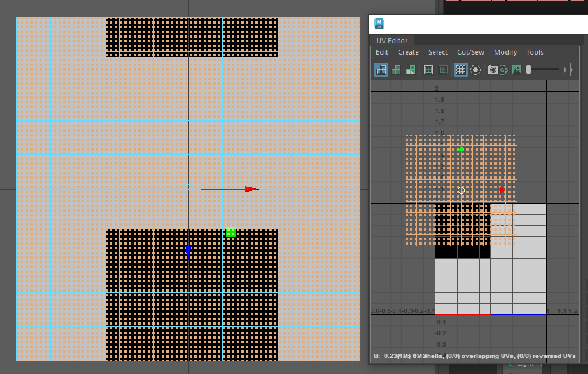
Task: Open the Modify menu in UV Editor
Action: tap(505, 52)
